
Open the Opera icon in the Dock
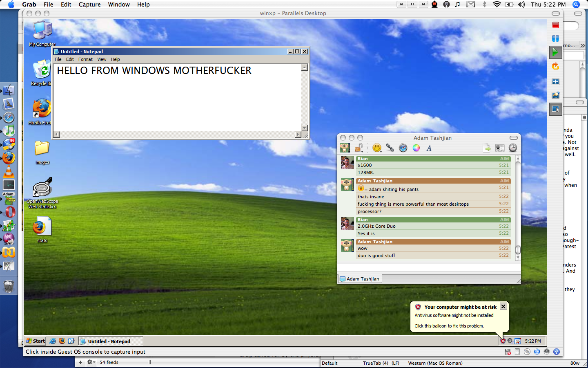(10, 212)
